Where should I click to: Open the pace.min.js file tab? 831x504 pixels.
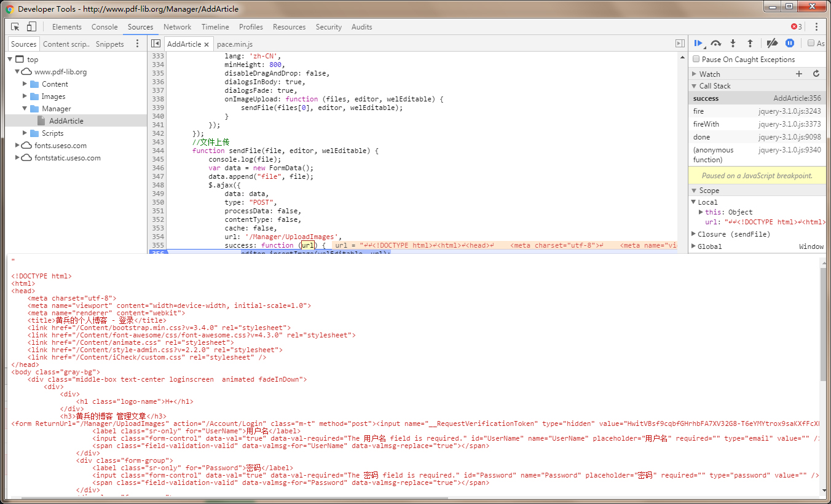pyautogui.click(x=235, y=44)
